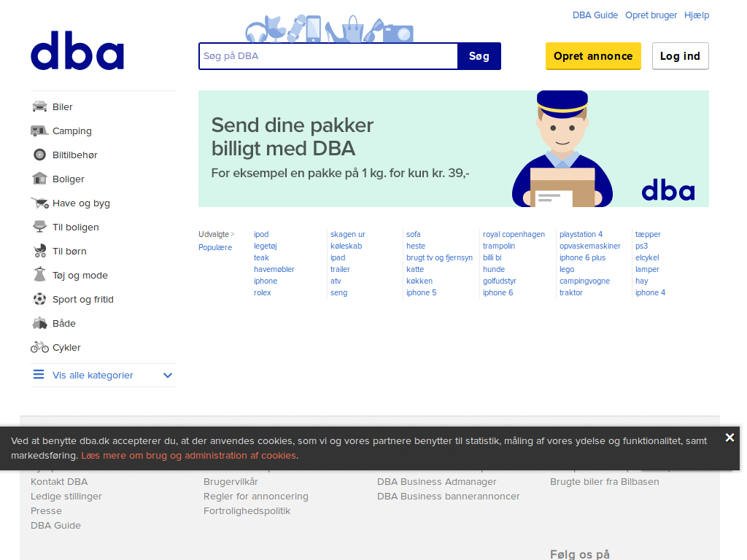Click the campingvogne keyword link

[x=584, y=281]
